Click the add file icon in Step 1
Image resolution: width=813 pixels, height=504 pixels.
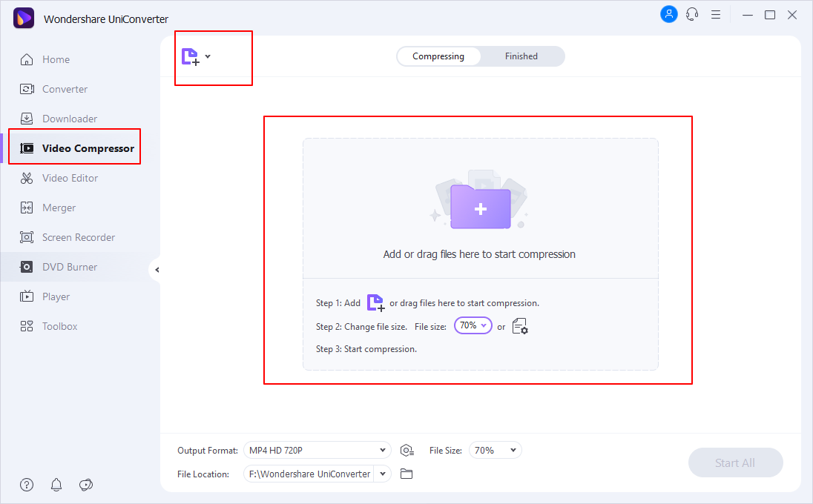point(375,302)
